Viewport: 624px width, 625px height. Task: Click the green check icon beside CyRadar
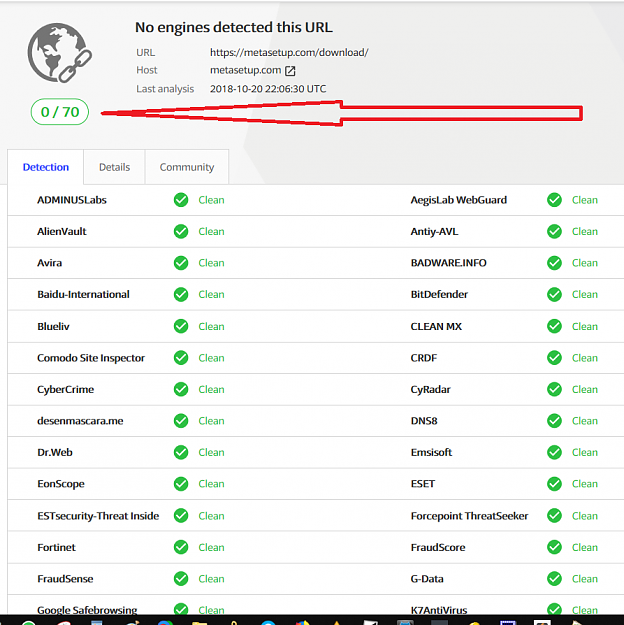pos(554,389)
